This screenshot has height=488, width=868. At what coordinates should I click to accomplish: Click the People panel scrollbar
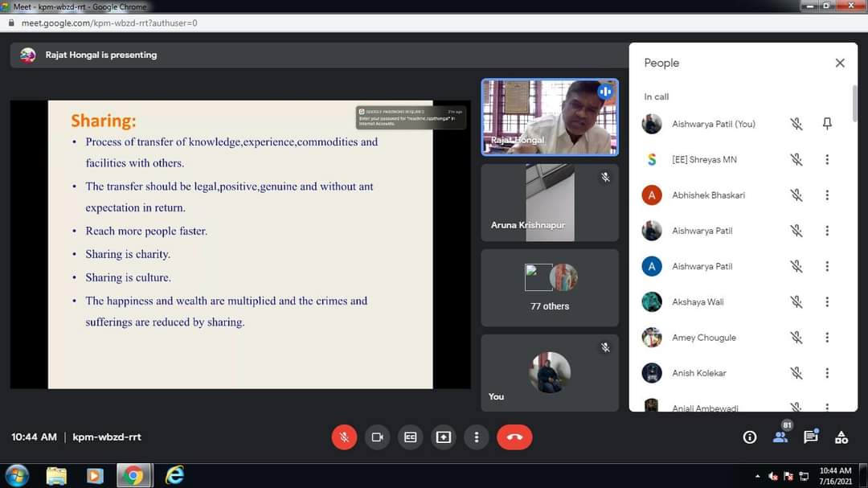(x=854, y=103)
